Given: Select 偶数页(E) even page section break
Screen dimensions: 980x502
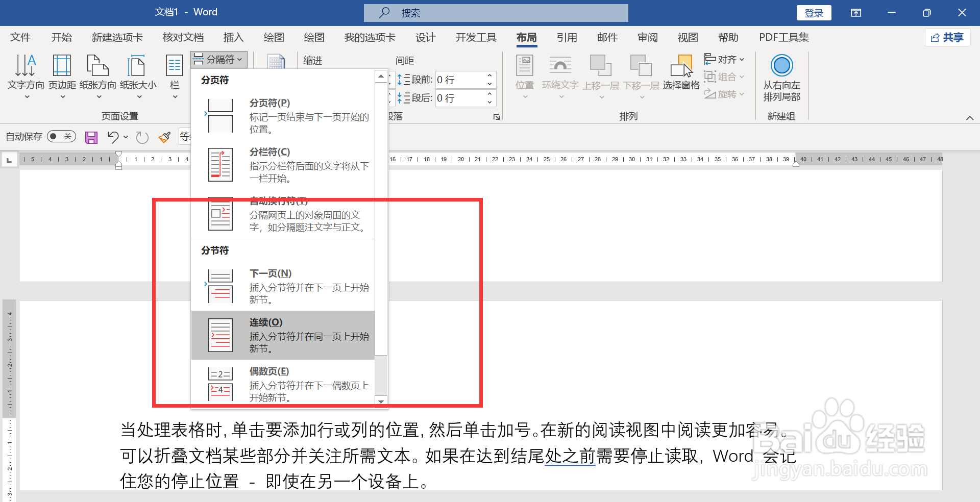Looking at the screenshot, I should pyautogui.click(x=283, y=384).
